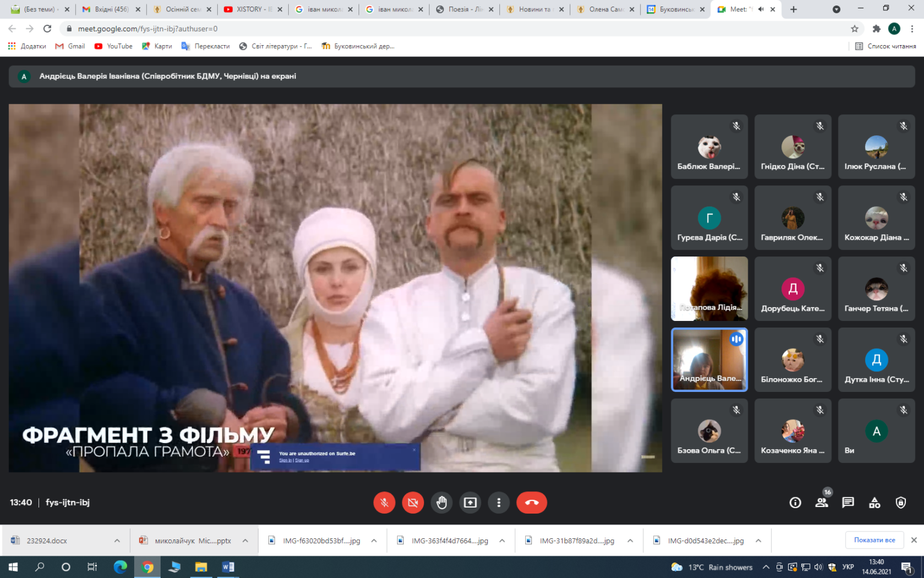
Task: Open Карти bookmark
Action: pyautogui.click(x=156, y=46)
